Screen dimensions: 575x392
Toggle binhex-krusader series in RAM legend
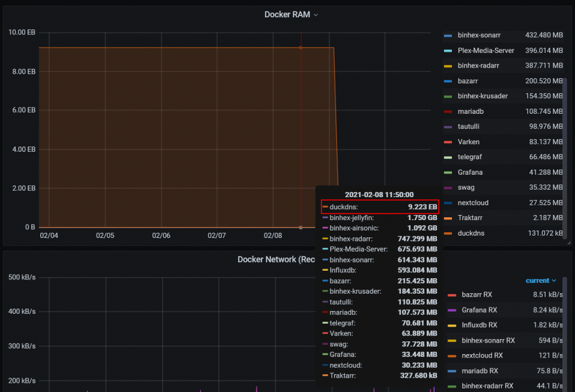click(x=482, y=96)
